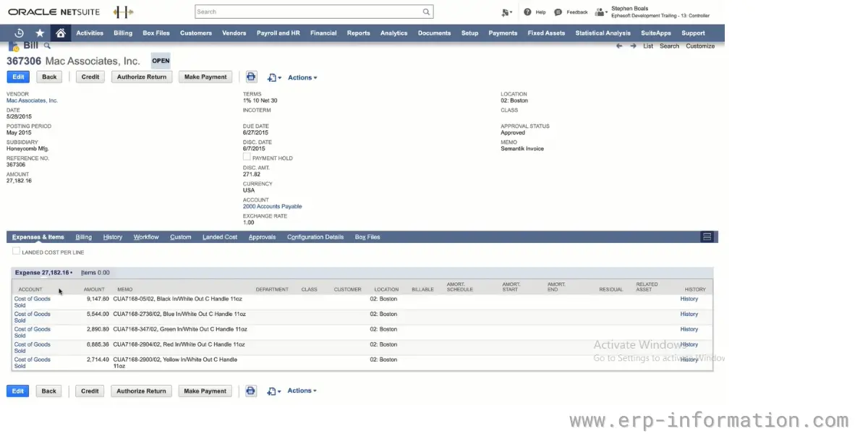The image size is (868, 434).
Task: Open the Analytics menu
Action: (x=394, y=33)
